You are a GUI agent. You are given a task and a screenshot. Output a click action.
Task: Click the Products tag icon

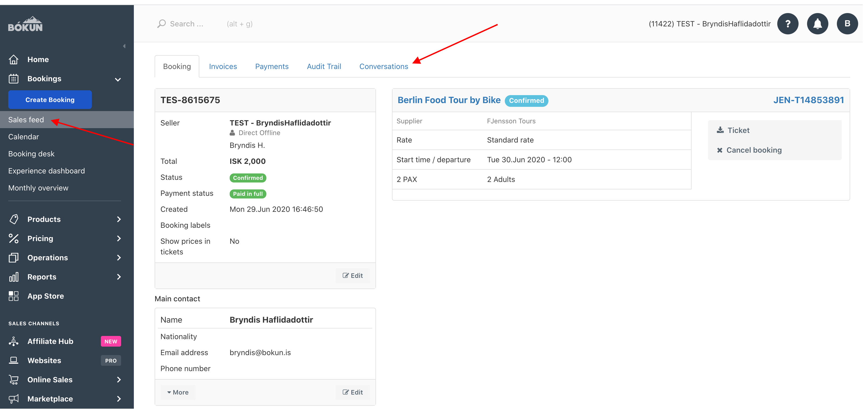(14, 219)
